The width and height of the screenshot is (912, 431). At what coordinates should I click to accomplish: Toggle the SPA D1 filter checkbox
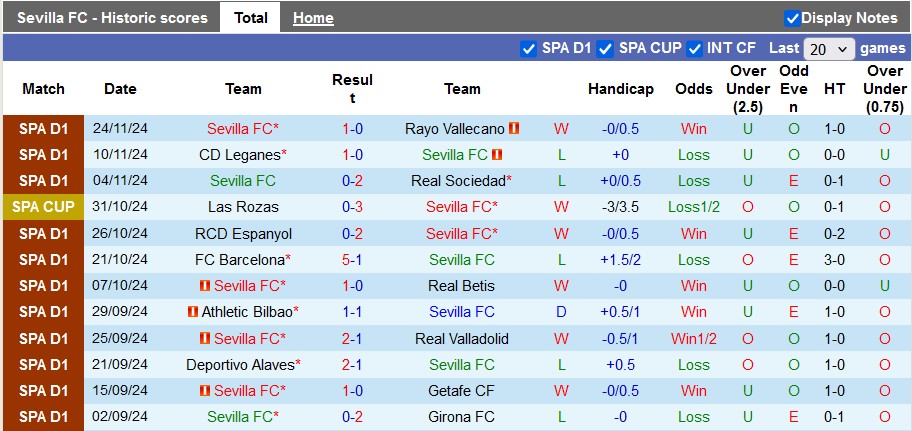528,48
